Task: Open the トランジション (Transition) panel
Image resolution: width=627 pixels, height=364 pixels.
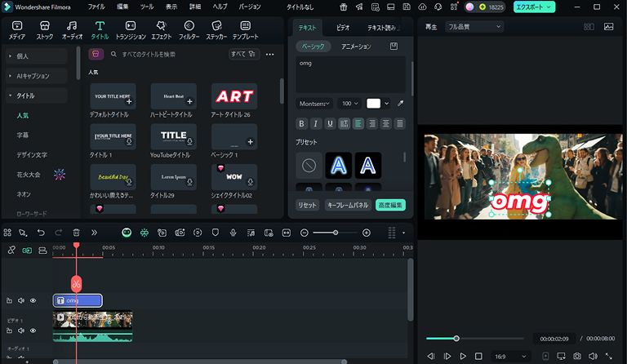Action: tap(131, 30)
